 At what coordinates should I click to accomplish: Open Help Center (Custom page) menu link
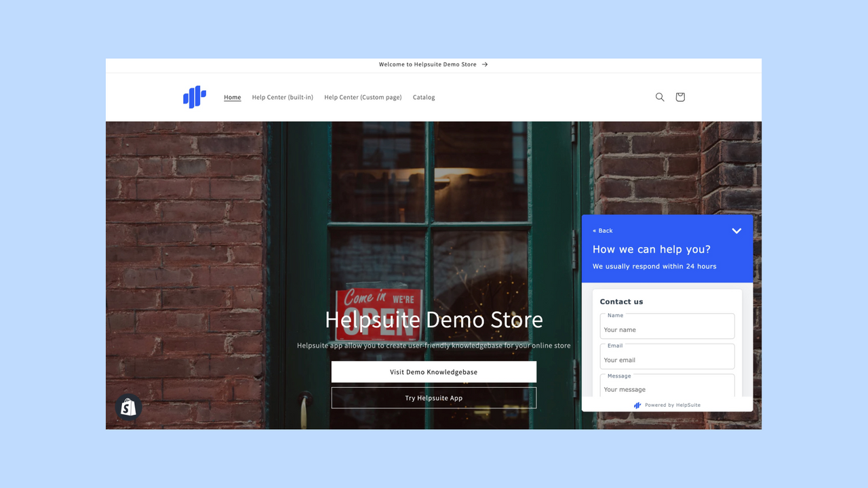(363, 97)
